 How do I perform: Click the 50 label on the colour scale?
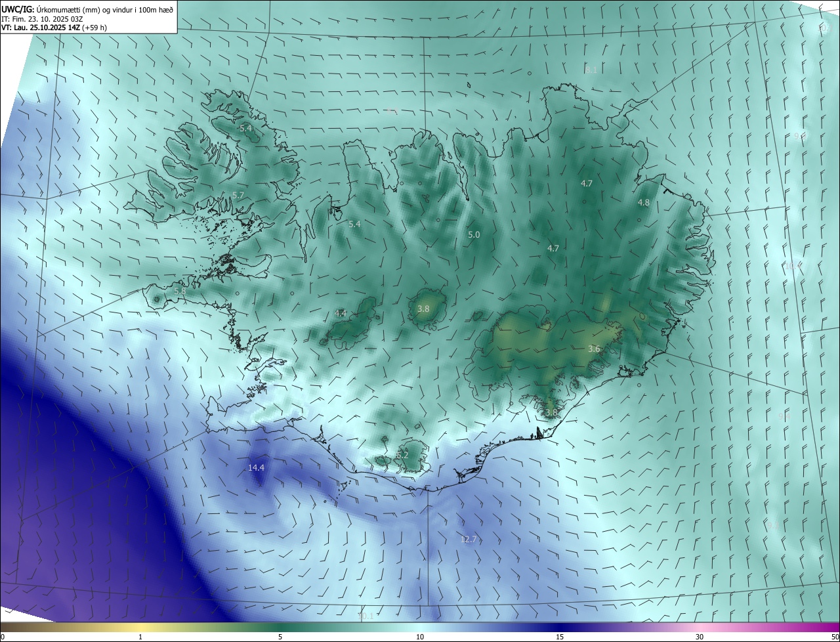[834, 637]
